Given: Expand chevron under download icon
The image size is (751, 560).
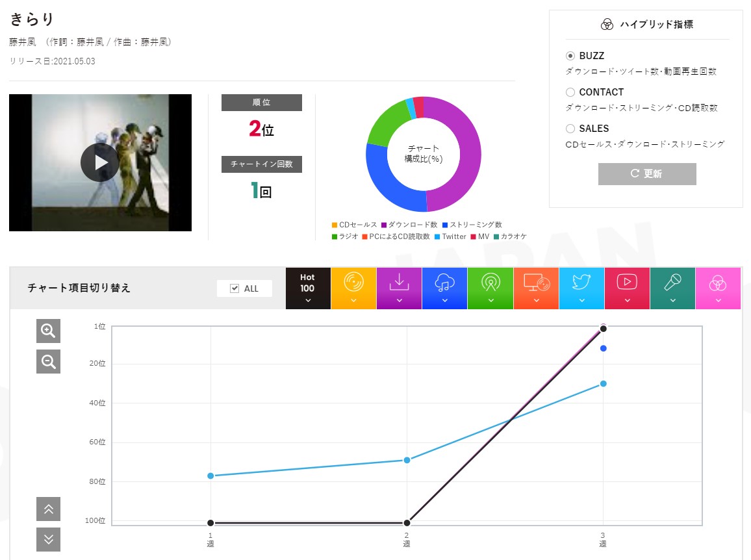Looking at the screenshot, I should click(x=399, y=300).
